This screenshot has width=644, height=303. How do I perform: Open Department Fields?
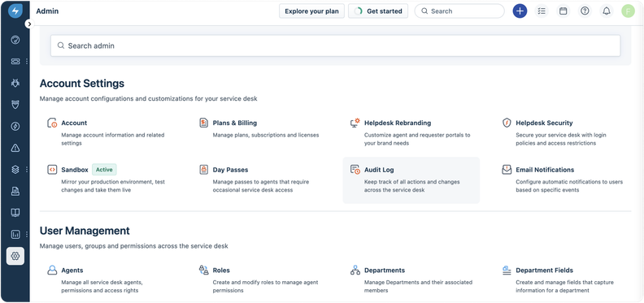545,271
